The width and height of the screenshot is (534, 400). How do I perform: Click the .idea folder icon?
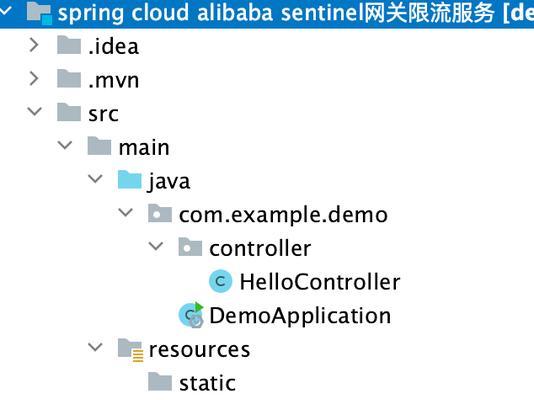tap(69, 45)
